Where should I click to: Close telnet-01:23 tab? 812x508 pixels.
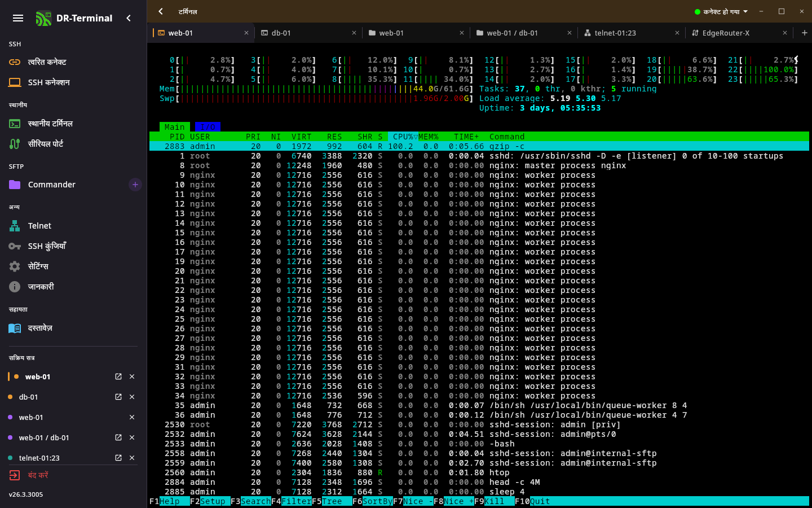pyautogui.click(x=677, y=33)
